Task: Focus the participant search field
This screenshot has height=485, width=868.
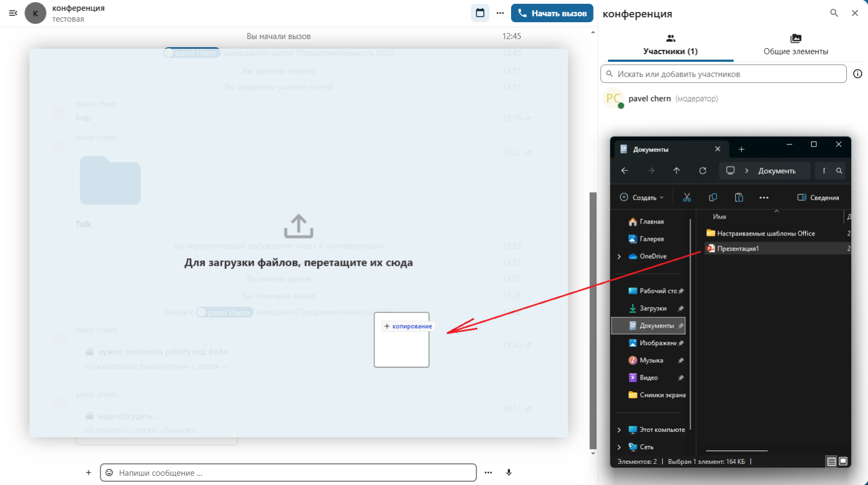Action: (727, 74)
